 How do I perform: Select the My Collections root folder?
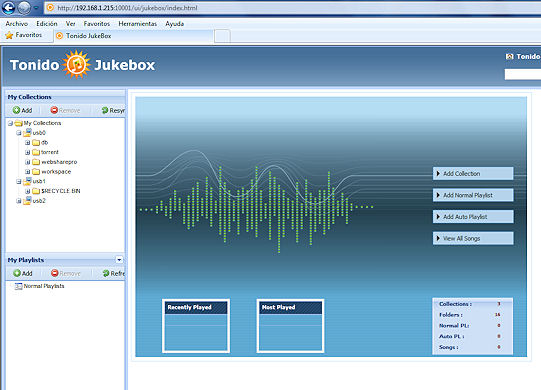coord(38,123)
